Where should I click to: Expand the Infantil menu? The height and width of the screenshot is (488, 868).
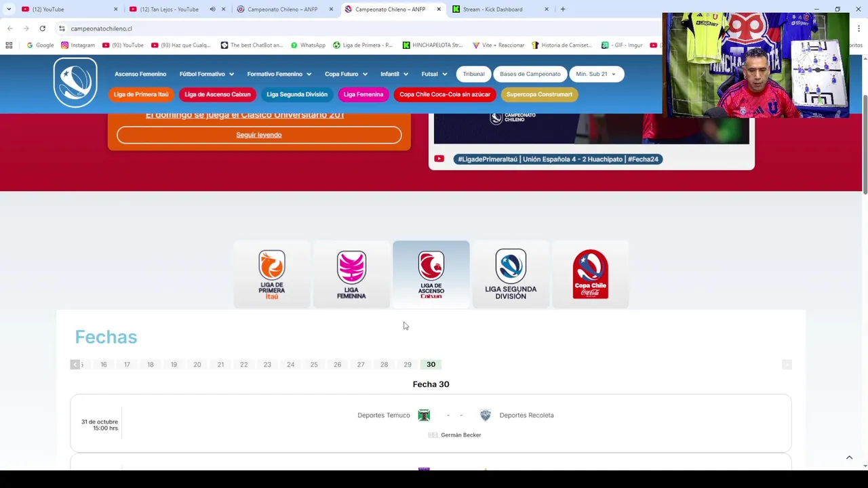[394, 74]
